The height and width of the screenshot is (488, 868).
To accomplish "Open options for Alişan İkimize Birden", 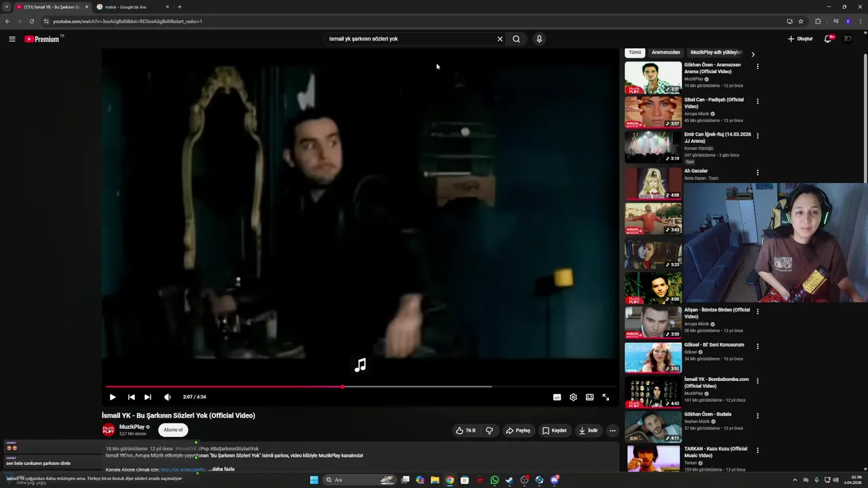I will (757, 311).
